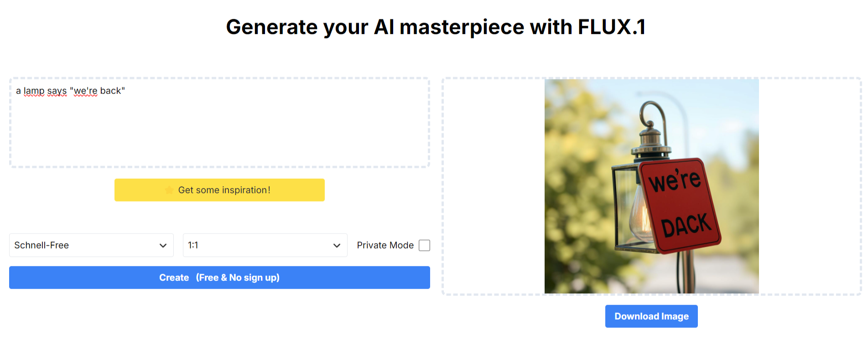Click the chevron arrow of Schnell-Free dropdown

pyautogui.click(x=163, y=246)
